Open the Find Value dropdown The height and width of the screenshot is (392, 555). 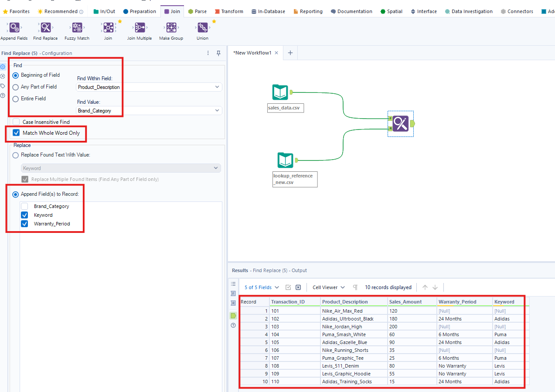tap(149, 111)
